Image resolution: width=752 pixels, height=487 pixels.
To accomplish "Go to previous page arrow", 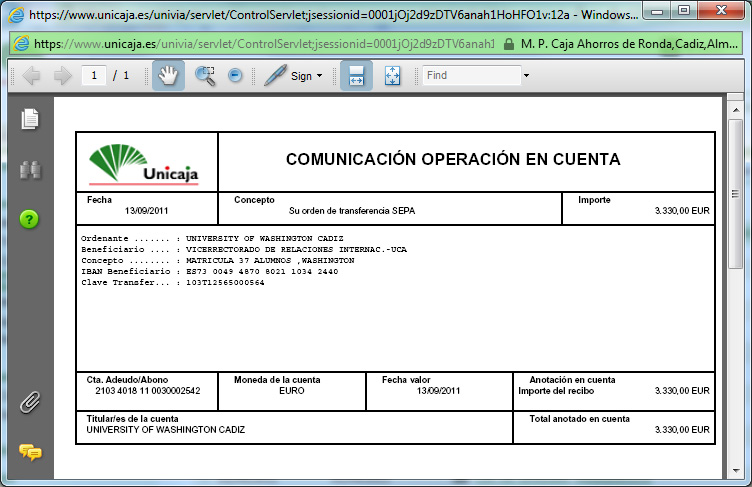I will pyautogui.click(x=32, y=75).
